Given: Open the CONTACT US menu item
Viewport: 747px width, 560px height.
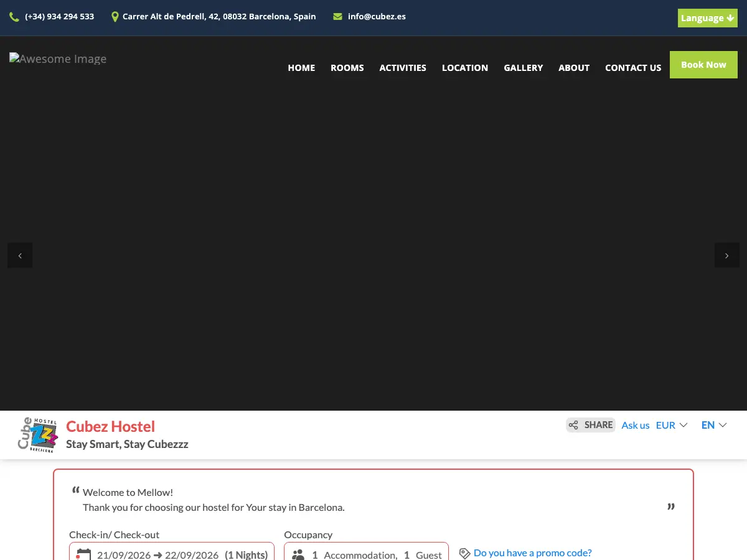Looking at the screenshot, I should point(633,68).
